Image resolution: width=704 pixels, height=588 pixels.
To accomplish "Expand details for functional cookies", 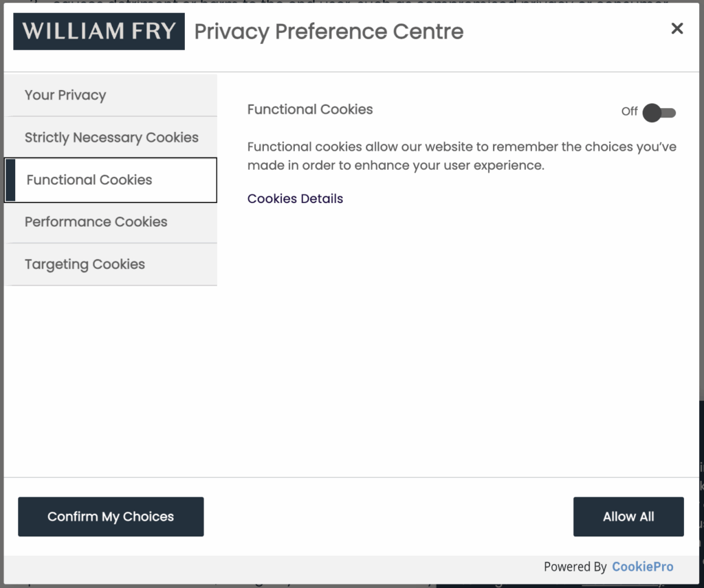I will [295, 199].
